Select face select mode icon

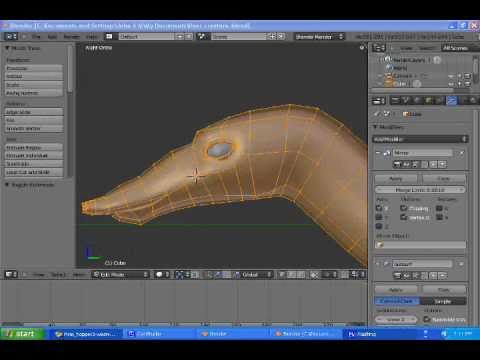[301, 275]
